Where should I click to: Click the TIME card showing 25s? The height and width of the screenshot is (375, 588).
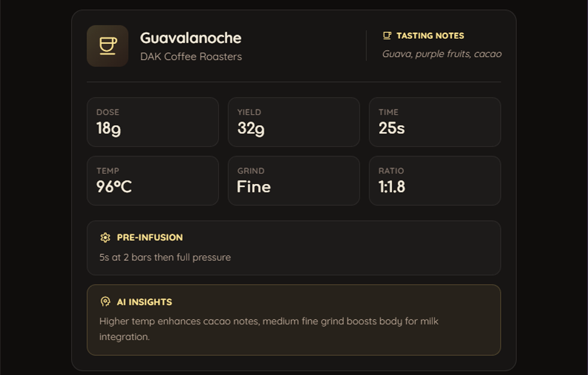pyautogui.click(x=435, y=122)
